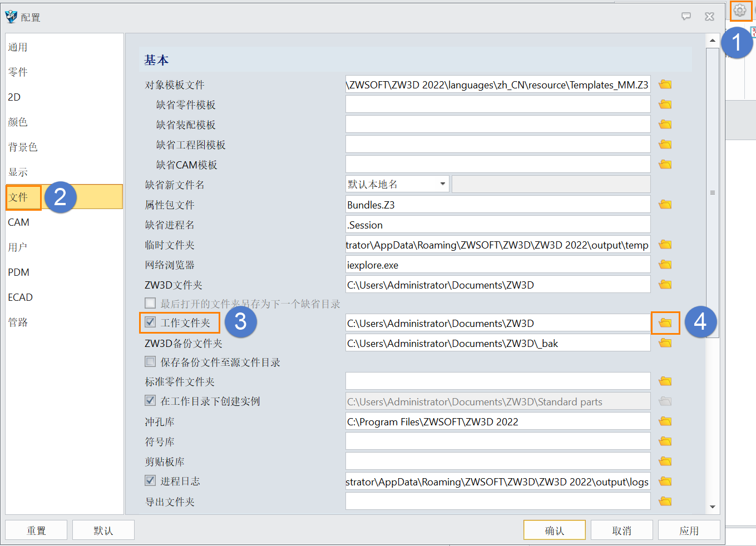The image size is (756, 546).
Task: Click the 属性包文件 field containing Bundles.Z3
Action: [x=498, y=205]
